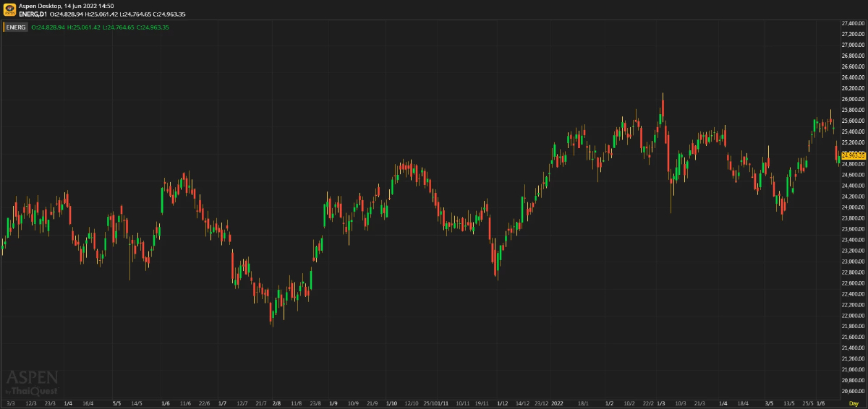This screenshot has height=409, width=868.
Task: Select the ENERG symbol legend label
Action: click(16, 27)
